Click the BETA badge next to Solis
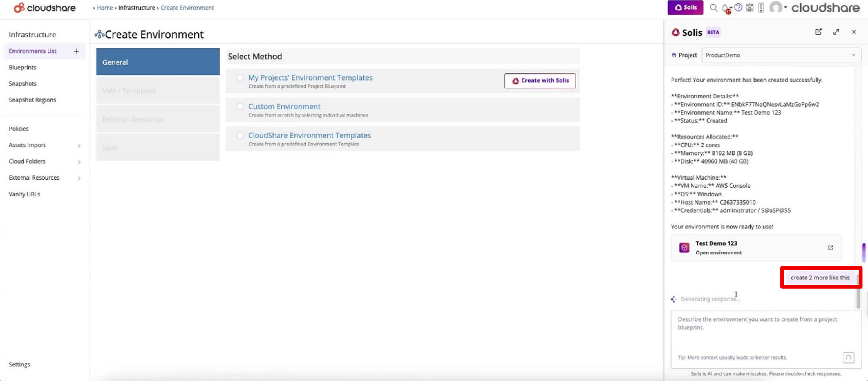The width and height of the screenshot is (868, 381). coord(713,32)
